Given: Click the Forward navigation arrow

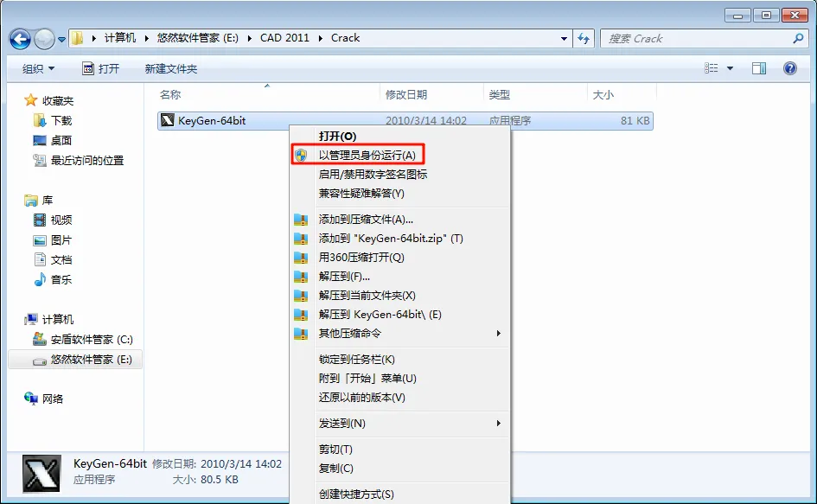Looking at the screenshot, I should [44, 39].
